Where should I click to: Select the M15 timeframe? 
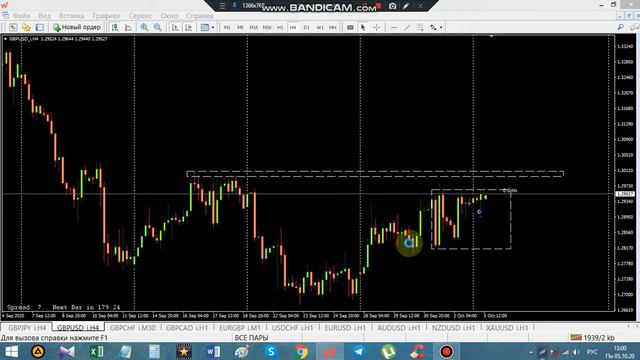253,27
